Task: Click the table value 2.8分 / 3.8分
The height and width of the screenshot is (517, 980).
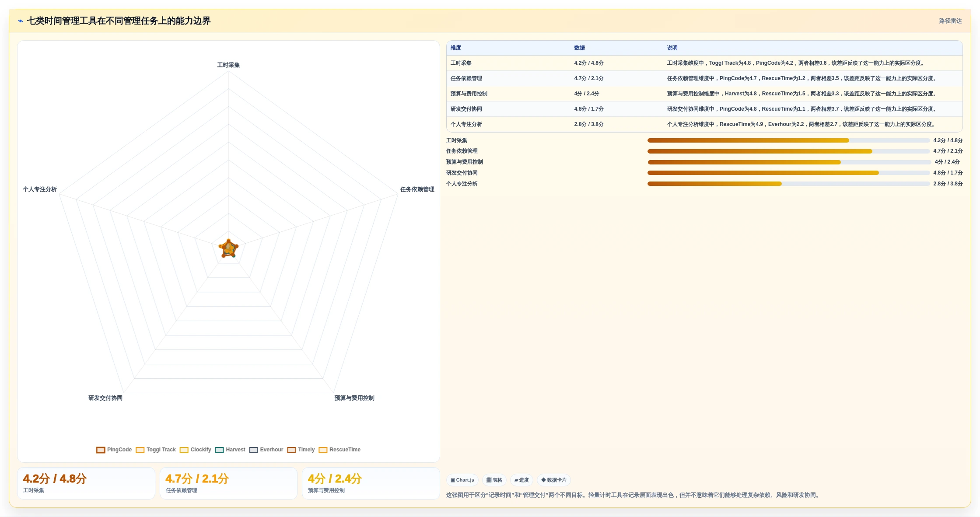Action: pyautogui.click(x=589, y=124)
